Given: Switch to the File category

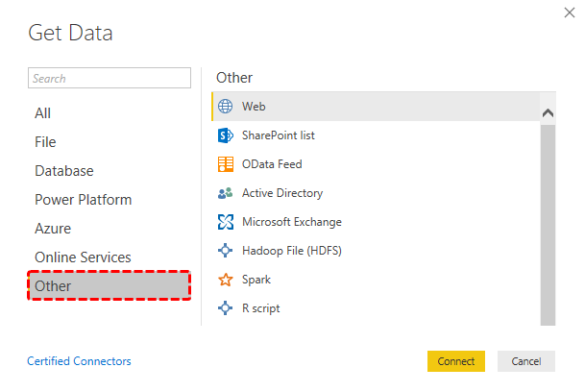Looking at the screenshot, I should (x=45, y=142).
